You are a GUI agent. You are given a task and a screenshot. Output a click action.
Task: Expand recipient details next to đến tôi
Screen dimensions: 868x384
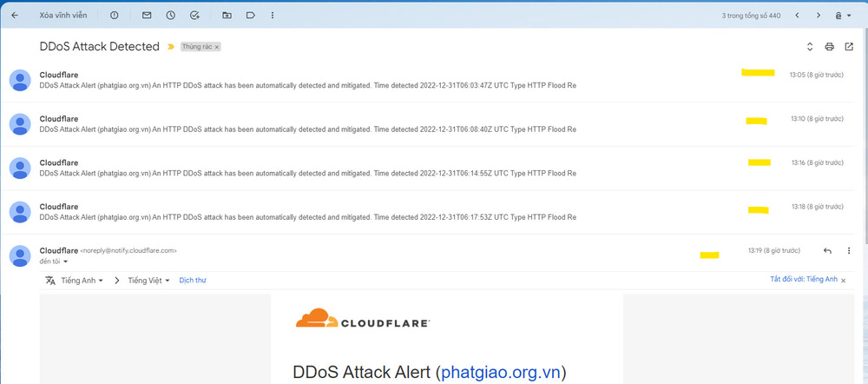65,262
